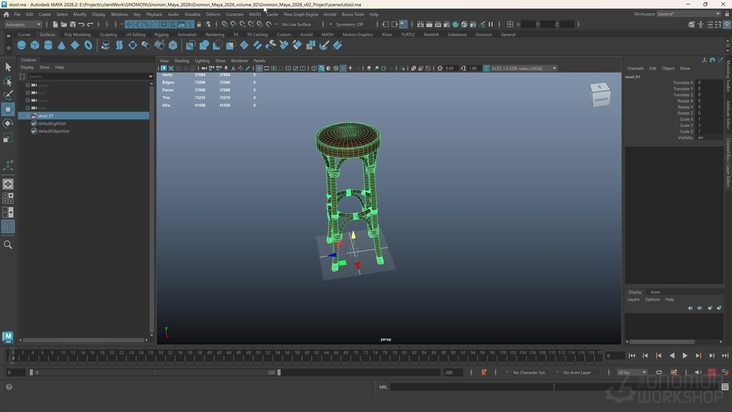Open the search magnifier in the left toolbox
Image resolution: width=732 pixels, height=412 pixels.
click(x=8, y=244)
